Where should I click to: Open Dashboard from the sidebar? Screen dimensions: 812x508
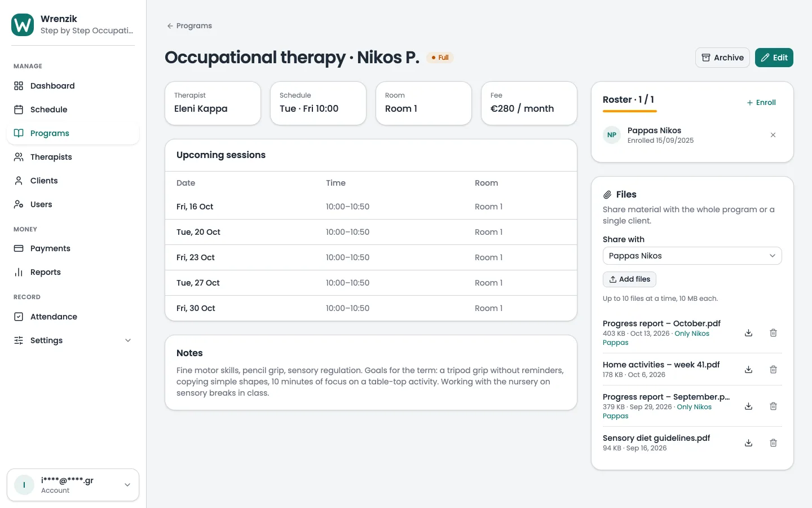point(73,86)
